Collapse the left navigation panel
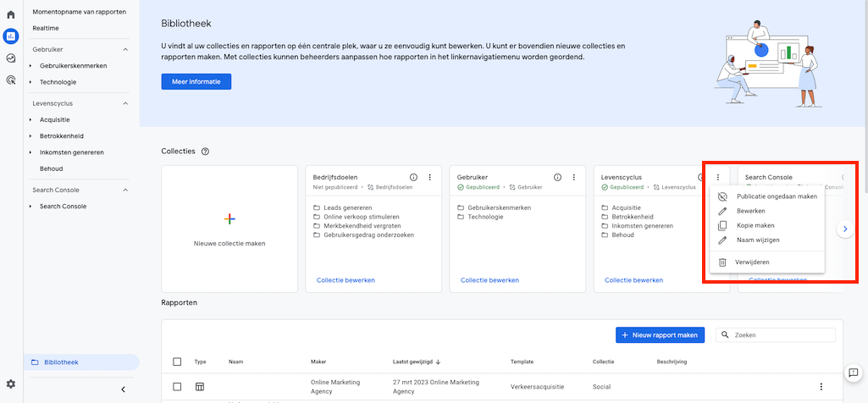 click(123, 389)
